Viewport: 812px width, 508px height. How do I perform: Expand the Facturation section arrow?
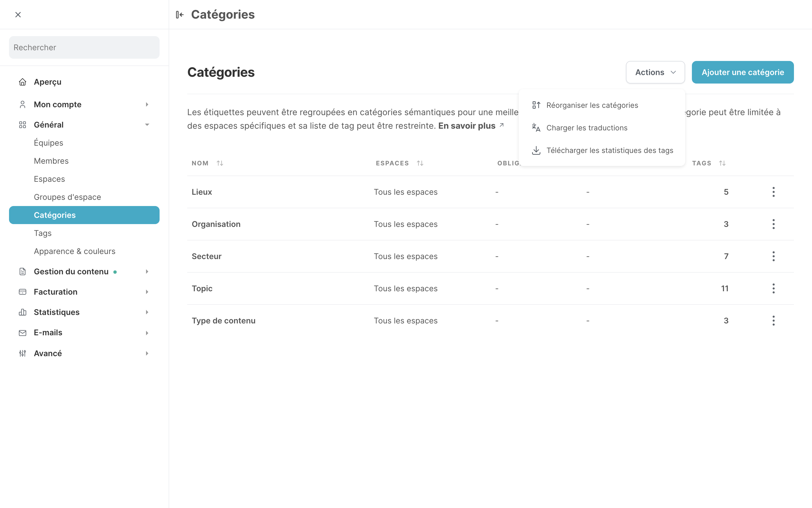[x=147, y=292]
